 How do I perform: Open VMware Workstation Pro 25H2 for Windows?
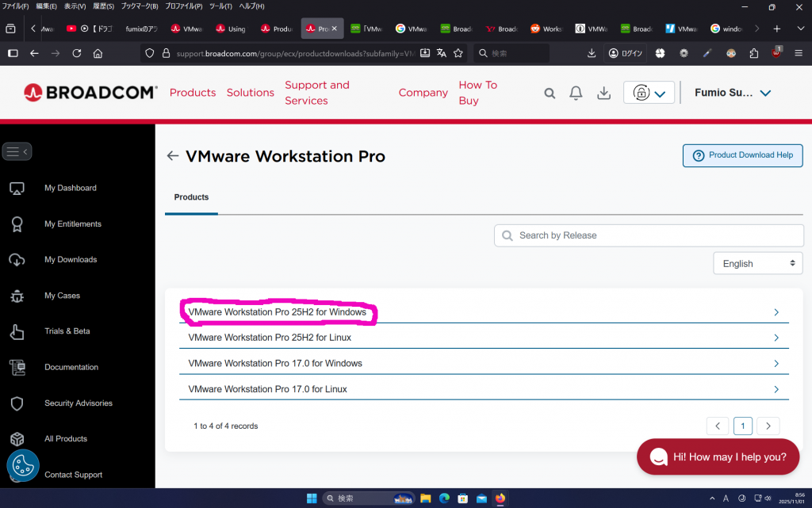[278, 312]
